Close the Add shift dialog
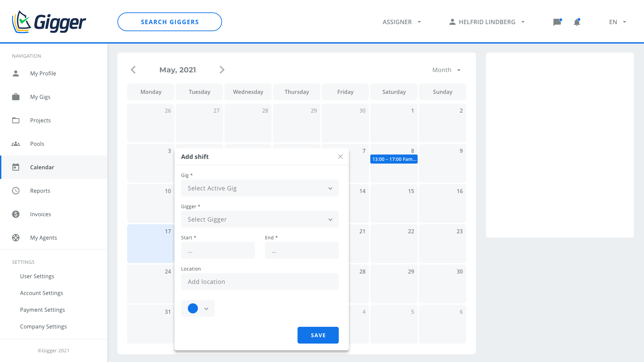This screenshot has width=644, height=362. tap(340, 157)
